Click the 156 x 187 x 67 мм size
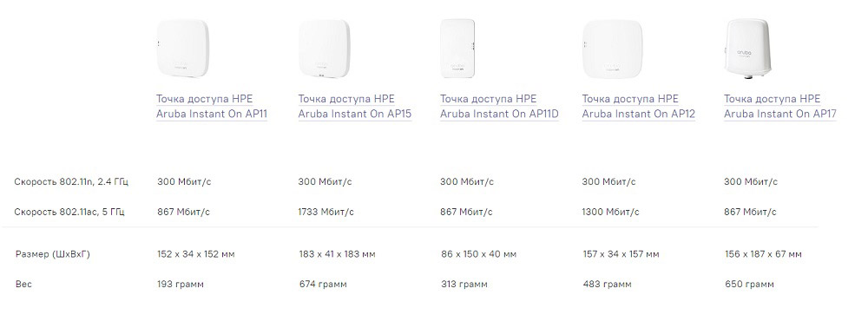Screen dimensions: 868x321 (x=763, y=254)
